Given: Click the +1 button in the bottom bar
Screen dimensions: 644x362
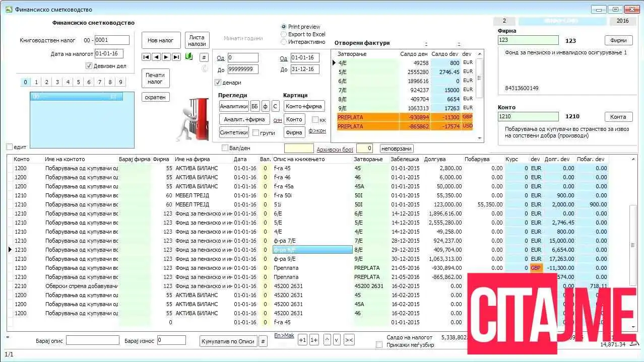Looking at the screenshot, I should click(302, 340).
